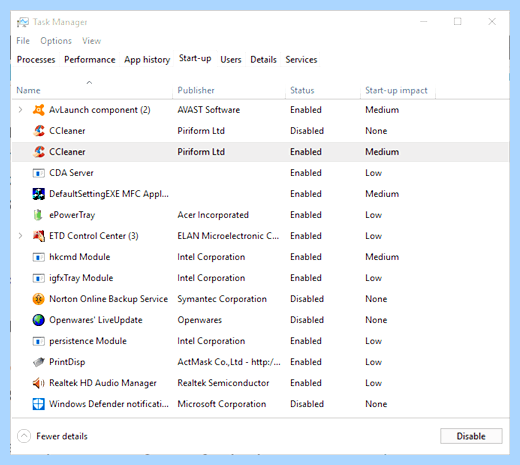520x465 pixels.
Task: Click the Microsoft Corporation publisher cell
Action: (222, 404)
